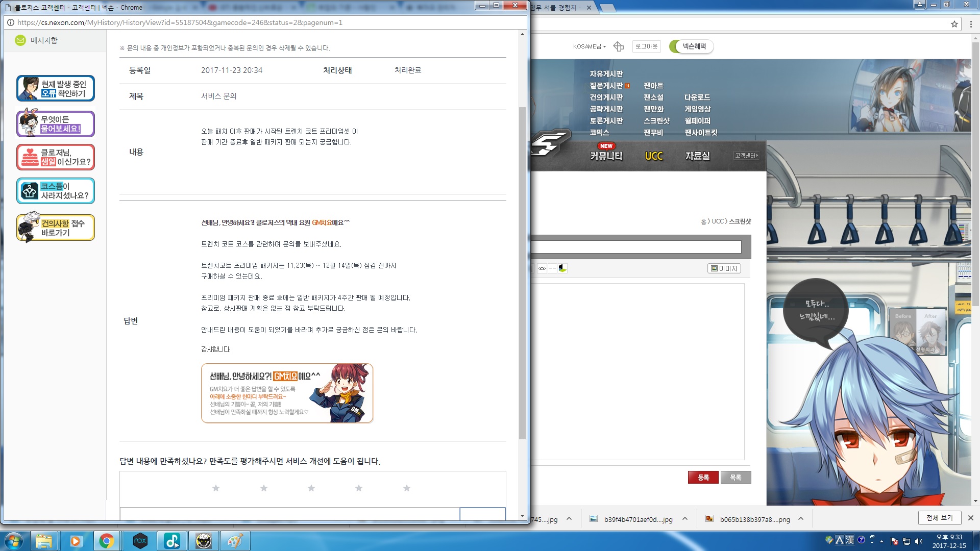Image resolution: width=980 pixels, height=551 pixels.
Task: Select the UCC main menu tab
Action: [x=654, y=156]
